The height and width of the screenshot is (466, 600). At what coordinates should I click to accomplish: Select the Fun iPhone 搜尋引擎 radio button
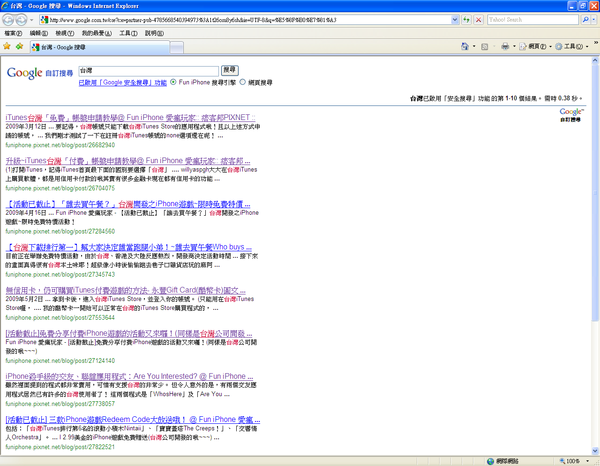(x=173, y=82)
